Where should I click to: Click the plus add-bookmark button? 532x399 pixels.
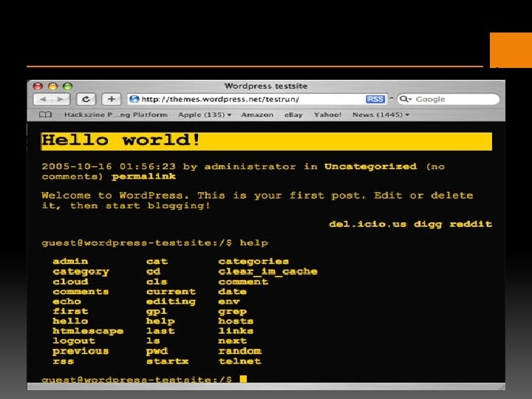112,99
